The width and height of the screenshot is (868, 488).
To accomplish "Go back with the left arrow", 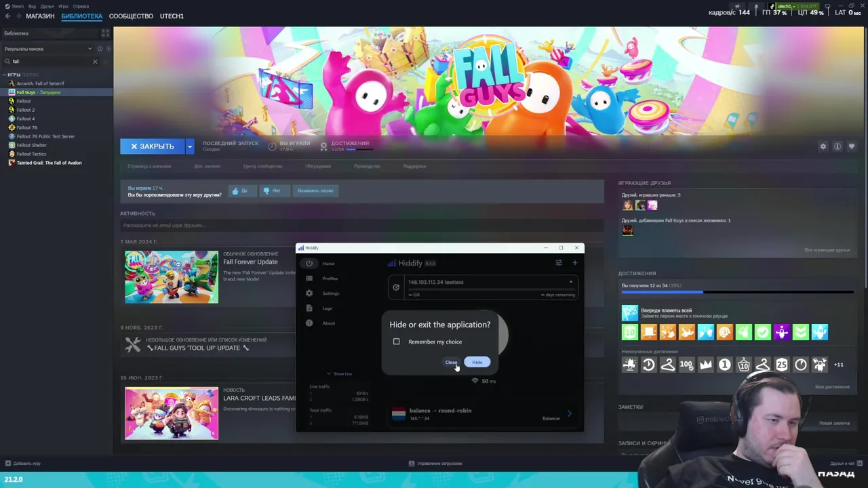I will (x=8, y=16).
